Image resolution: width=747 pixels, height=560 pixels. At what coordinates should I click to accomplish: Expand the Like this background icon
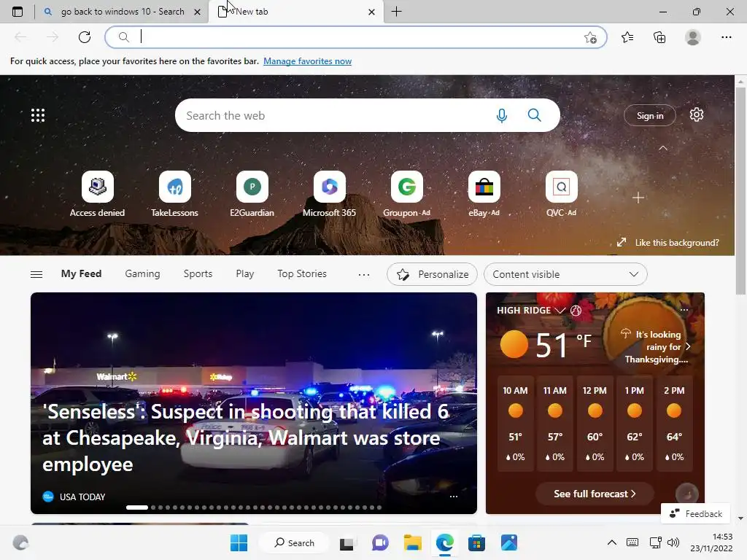click(x=622, y=242)
